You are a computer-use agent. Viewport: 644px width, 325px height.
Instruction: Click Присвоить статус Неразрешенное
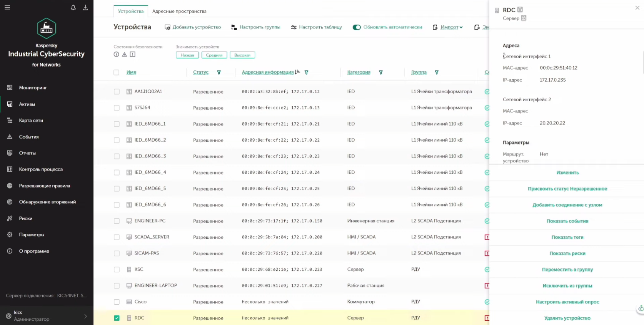point(567,189)
